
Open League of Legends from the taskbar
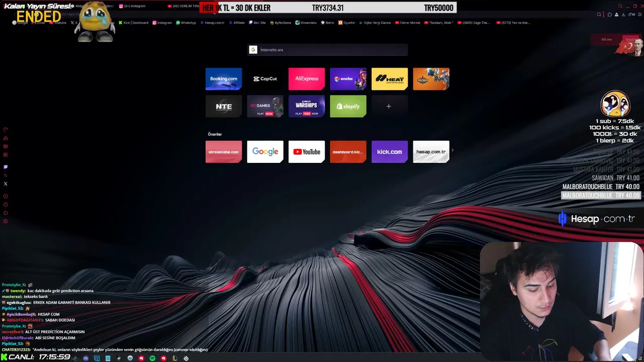pyautogui.click(x=175, y=358)
